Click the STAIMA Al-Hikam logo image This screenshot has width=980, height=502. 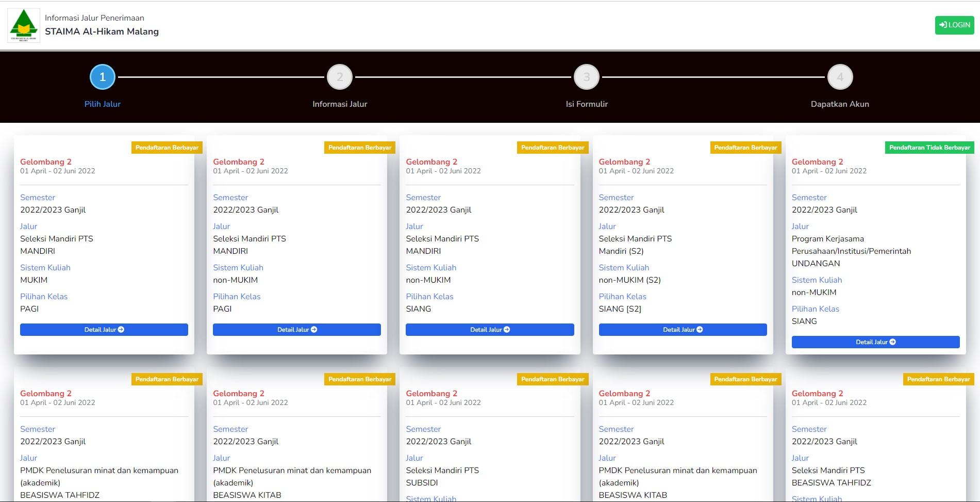coord(24,25)
